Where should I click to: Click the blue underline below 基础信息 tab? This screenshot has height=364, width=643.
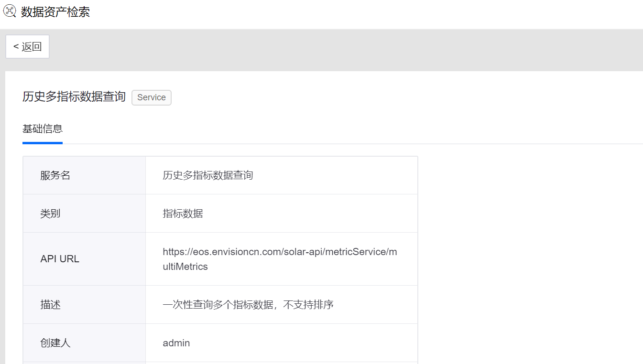click(43, 143)
